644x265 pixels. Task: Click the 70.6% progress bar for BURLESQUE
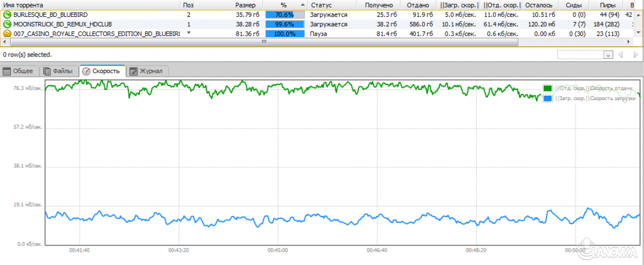click(285, 14)
